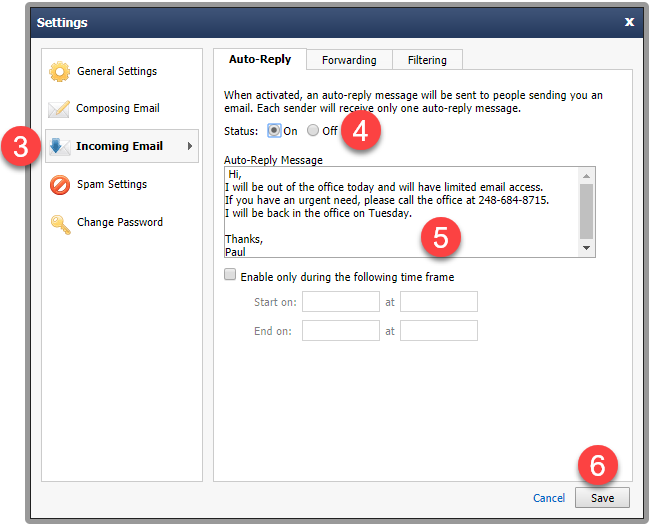
Task: Click the message box scroll up arrow
Action: (x=586, y=176)
